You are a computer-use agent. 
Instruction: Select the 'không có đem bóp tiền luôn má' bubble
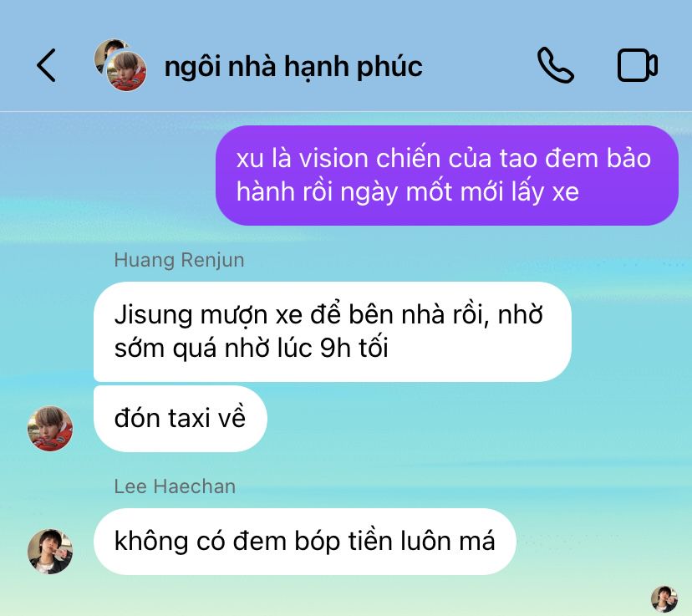point(304,541)
